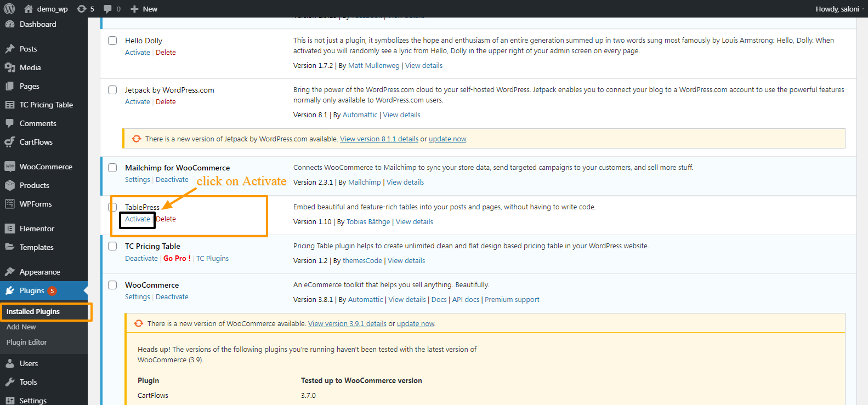
Task: Click the Dashboard gauge icon in sidebar
Action: (x=9, y=24)
